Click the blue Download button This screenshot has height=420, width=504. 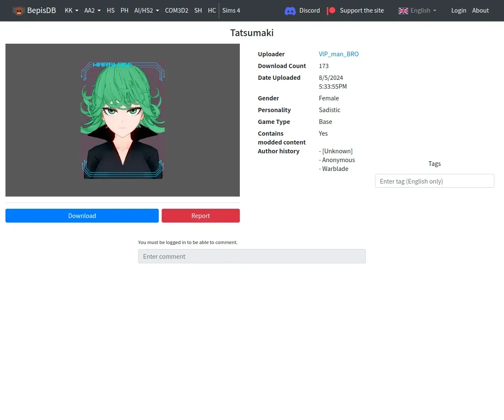[x=82, y=215]
